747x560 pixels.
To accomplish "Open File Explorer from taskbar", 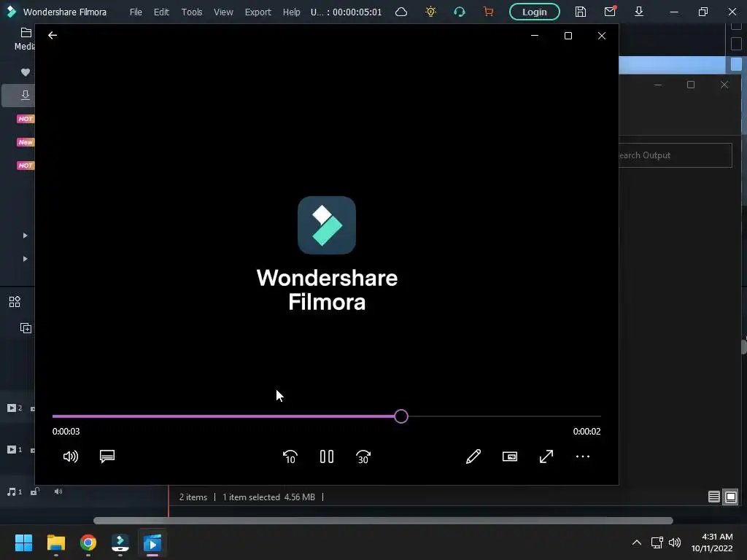I will click(55, 542).
